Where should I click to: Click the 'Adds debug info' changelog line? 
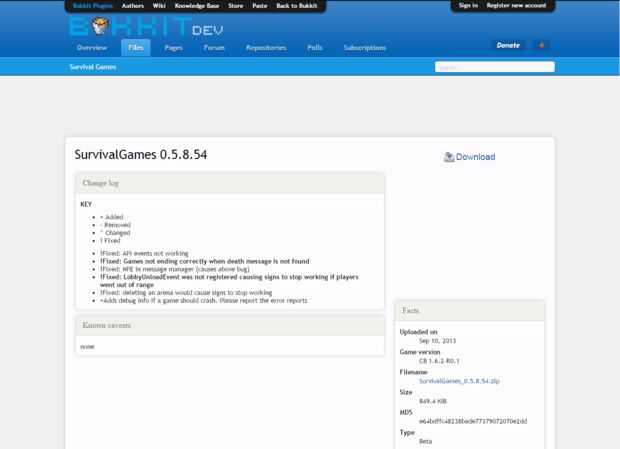tap(204, 300)
